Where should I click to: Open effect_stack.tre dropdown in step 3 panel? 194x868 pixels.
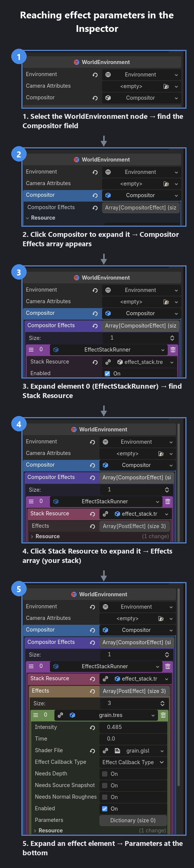[x=172, y=362]
